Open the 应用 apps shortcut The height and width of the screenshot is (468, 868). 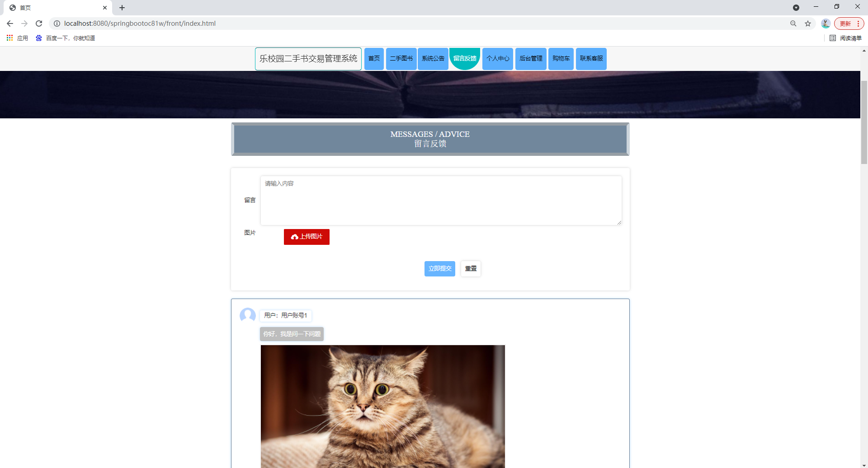click(17, 38)
